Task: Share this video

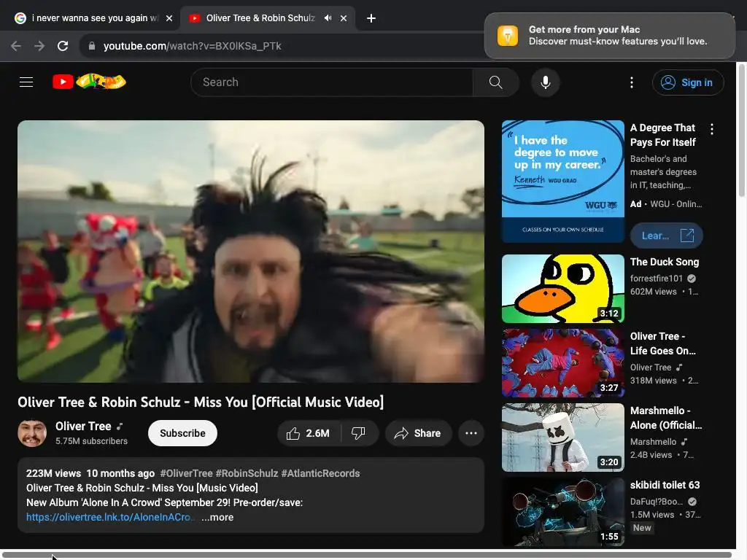Action: tap(418, 433)
